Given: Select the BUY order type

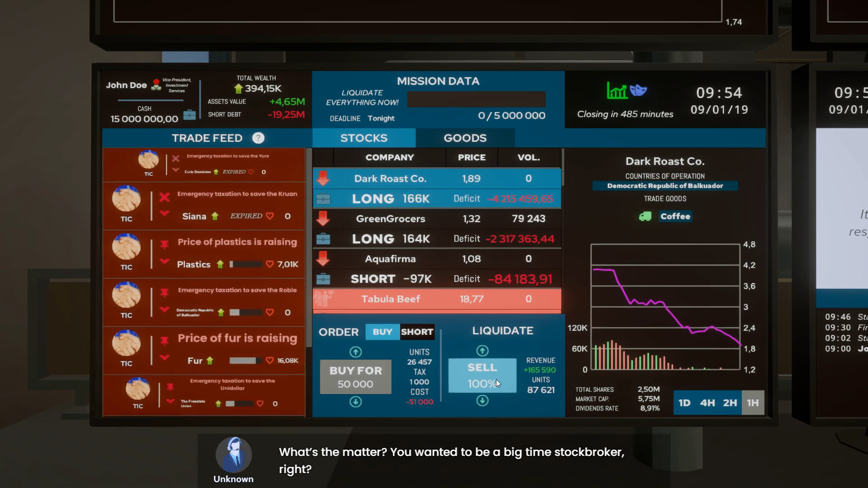Looking at the screenshot, I should click(382, 332).
